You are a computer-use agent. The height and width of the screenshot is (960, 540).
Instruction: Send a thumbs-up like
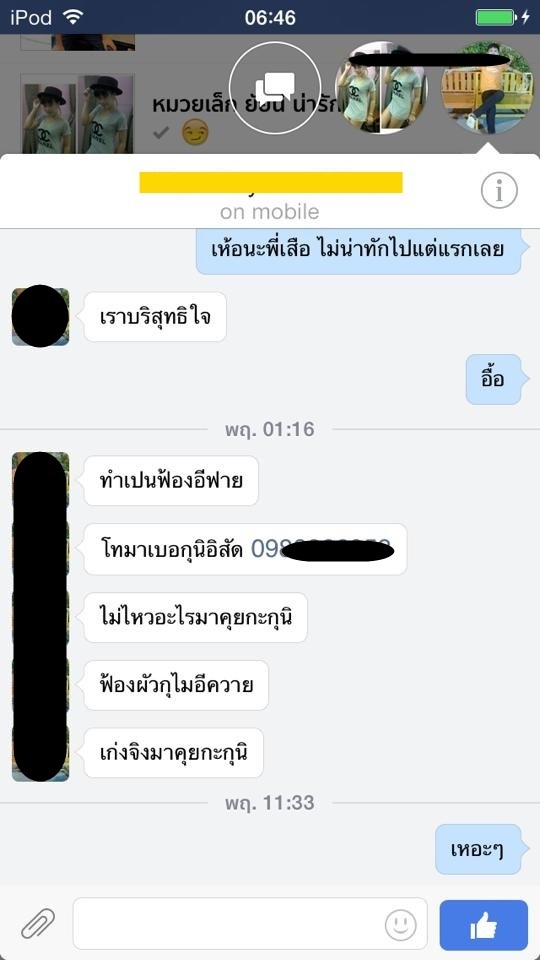pos(484,924)
